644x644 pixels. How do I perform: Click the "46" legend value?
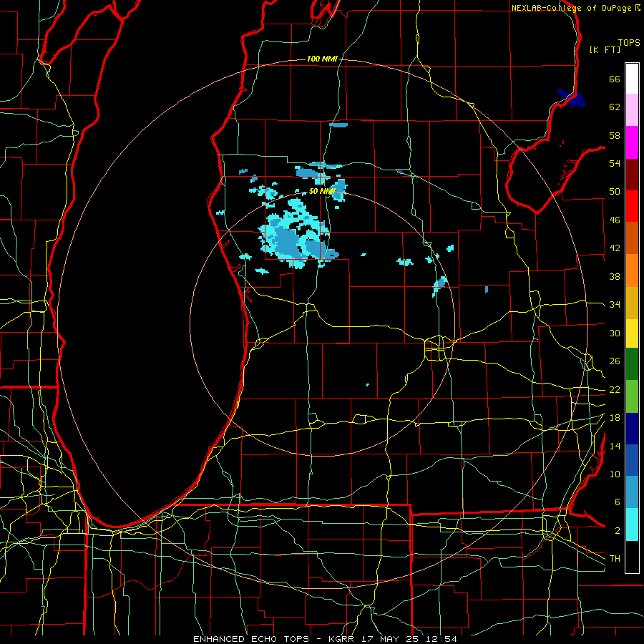(615, 220)
